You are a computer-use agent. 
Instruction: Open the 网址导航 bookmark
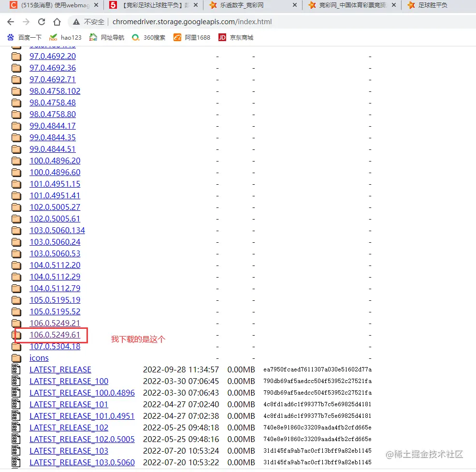coord(107,37)
